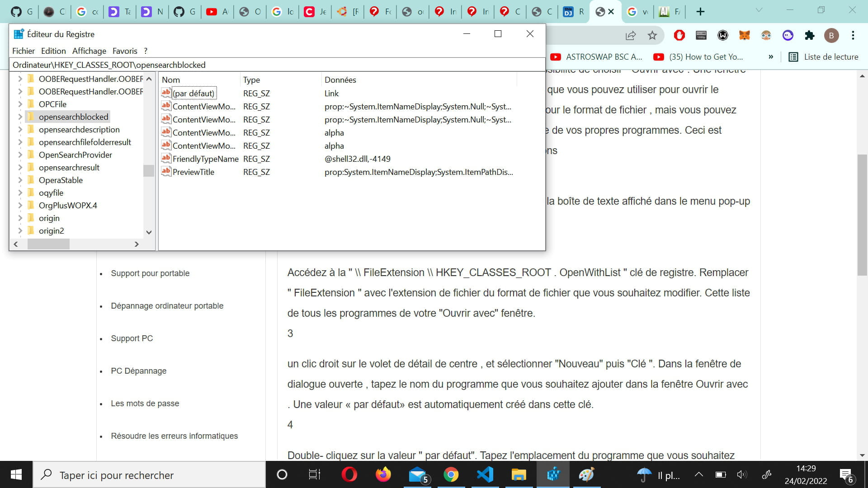Click the battery tray icon
Image resolution: width=868 pixels, height=488 pixels.
coord(721,474)
